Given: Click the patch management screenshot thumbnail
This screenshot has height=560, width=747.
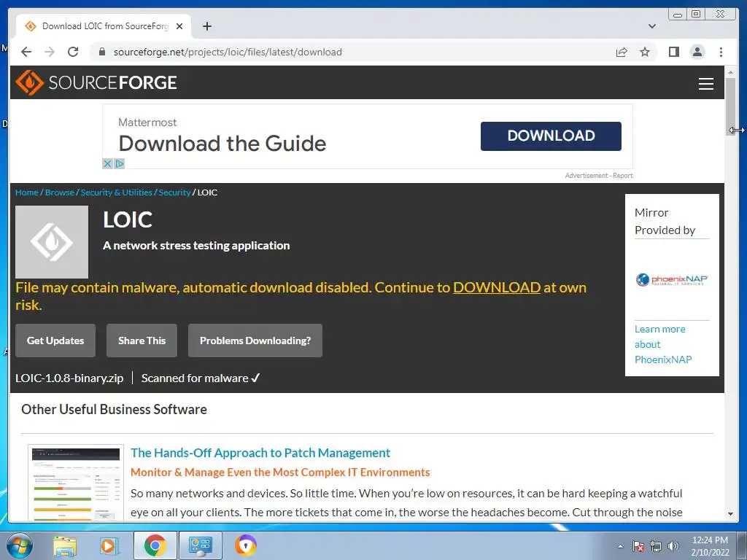Looking at the screenshot, I should [x=76, y=483].
